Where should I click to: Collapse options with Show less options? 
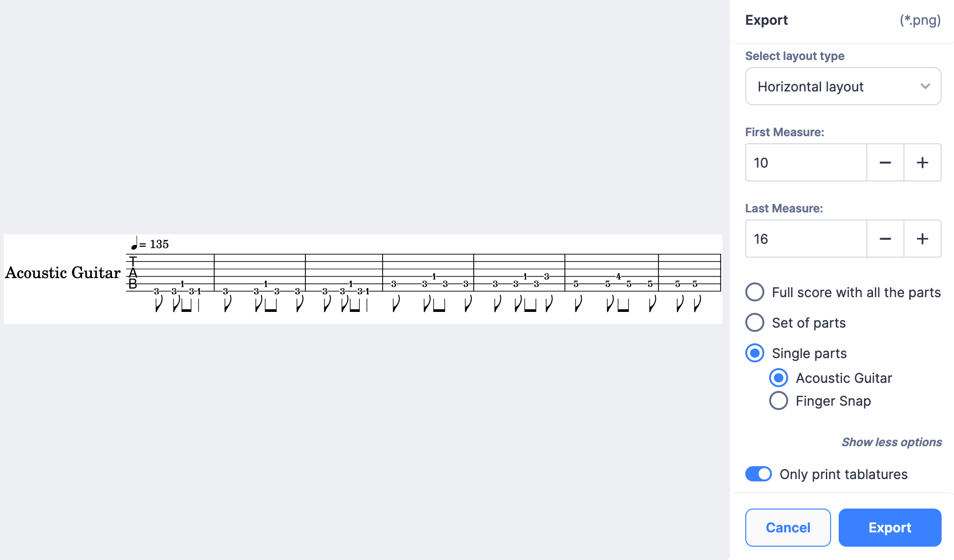[x=892, y=442]
